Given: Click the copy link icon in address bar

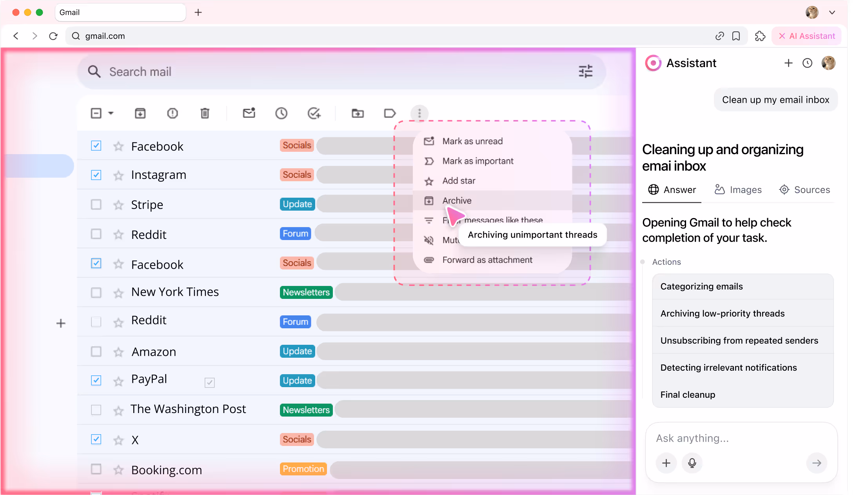Looking at the screenshot, I should click(x=719, y=36).
